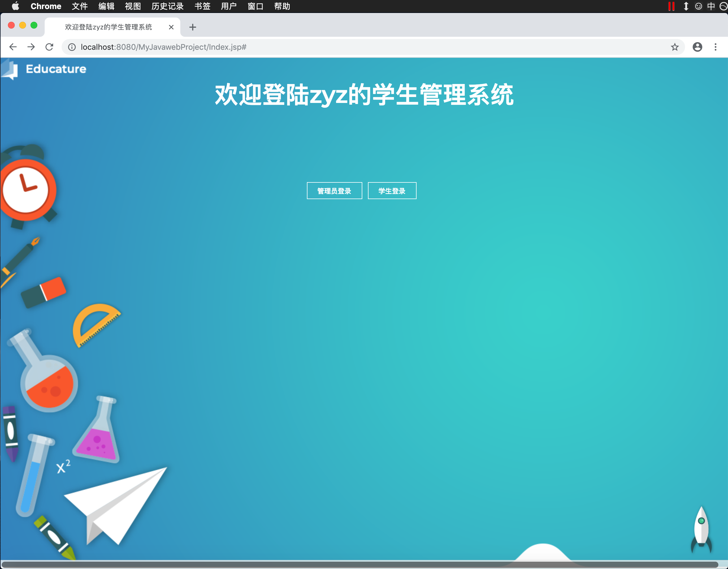This screenshot has width=728, height=569.
Task: Open the 书签 menu
Action: point(202,6)
